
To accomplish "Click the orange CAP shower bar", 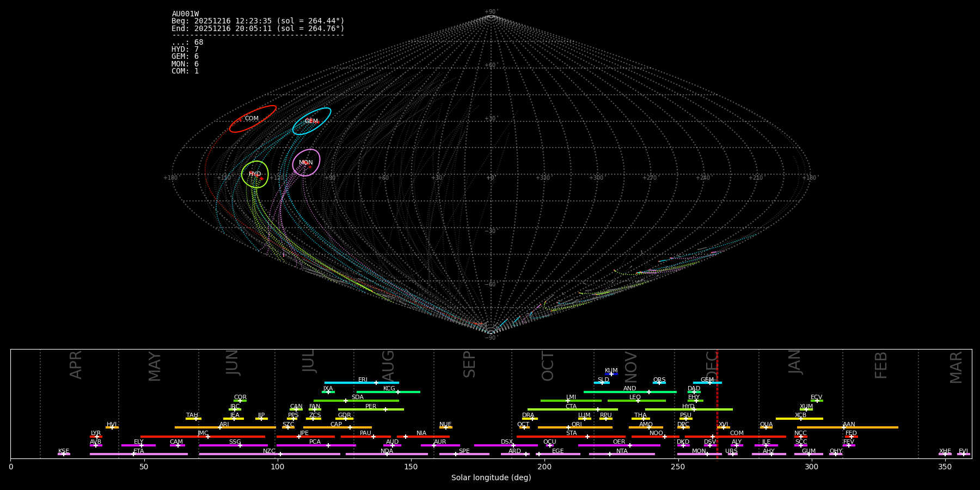I will click(338, 427).
